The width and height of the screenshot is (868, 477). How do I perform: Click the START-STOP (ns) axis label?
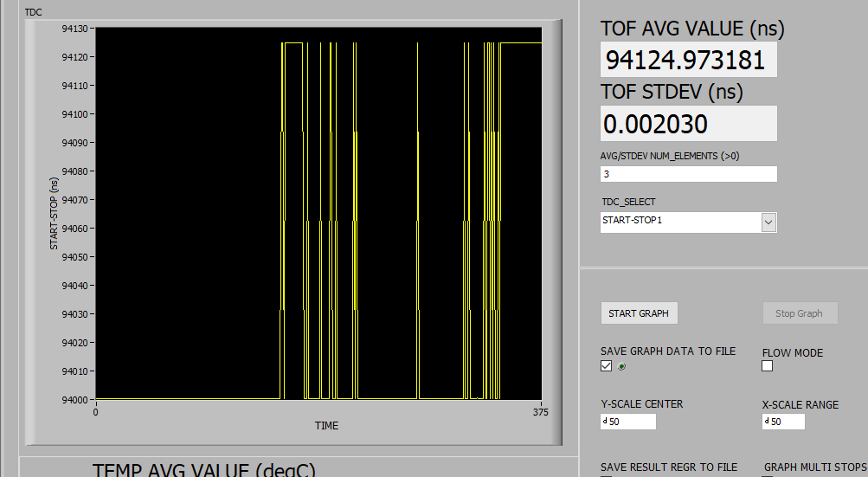54,213
